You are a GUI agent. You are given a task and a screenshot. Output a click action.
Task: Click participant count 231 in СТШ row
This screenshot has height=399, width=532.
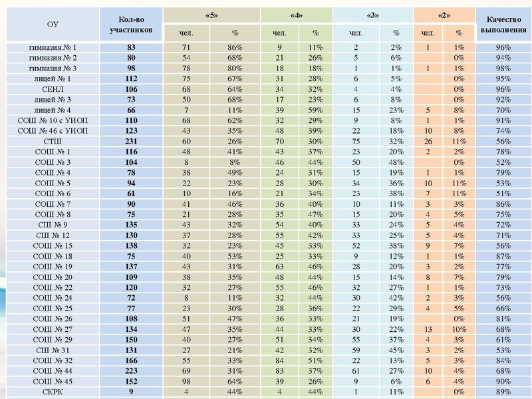131,141
